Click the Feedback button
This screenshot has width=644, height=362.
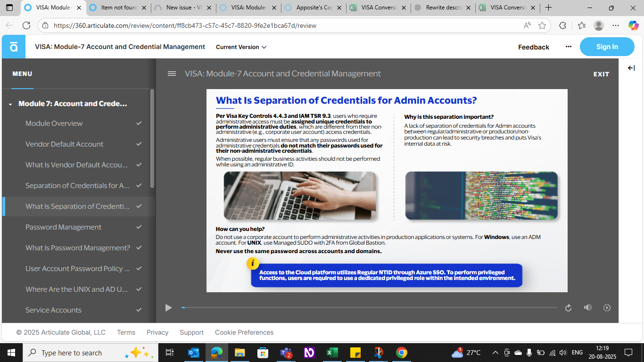[x=534, y=47]
